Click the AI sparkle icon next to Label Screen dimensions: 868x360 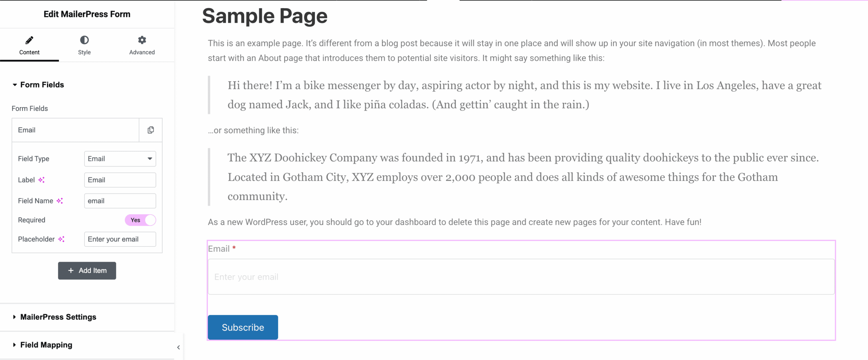tap(42, 180)
